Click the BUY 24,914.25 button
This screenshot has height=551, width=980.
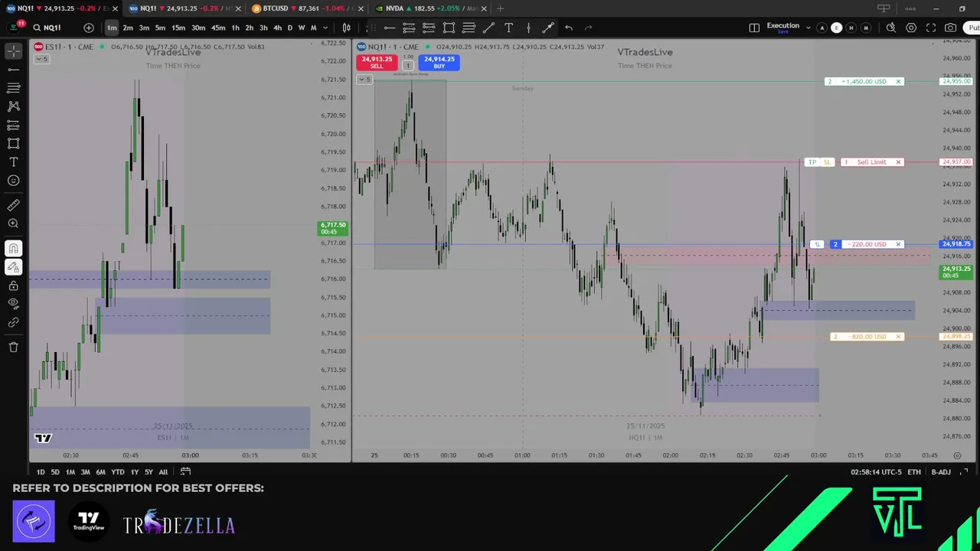click(439, 62)
